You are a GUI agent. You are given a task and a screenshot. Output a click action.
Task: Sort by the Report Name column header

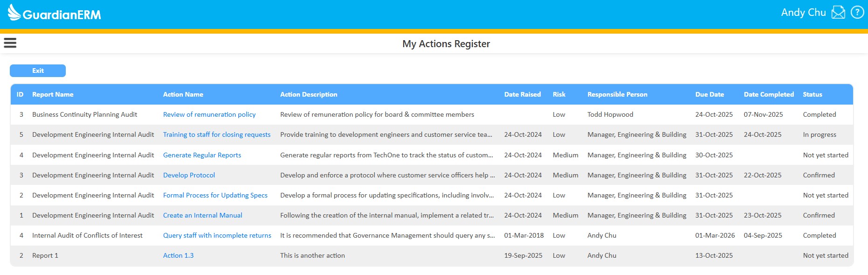click(x=53, y=94)
